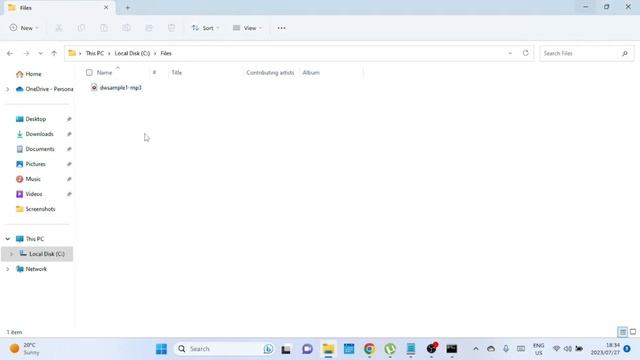The image size is (640, 360).
Task: Unpin Desktop using its pin icon
Action: pos(69,119)
